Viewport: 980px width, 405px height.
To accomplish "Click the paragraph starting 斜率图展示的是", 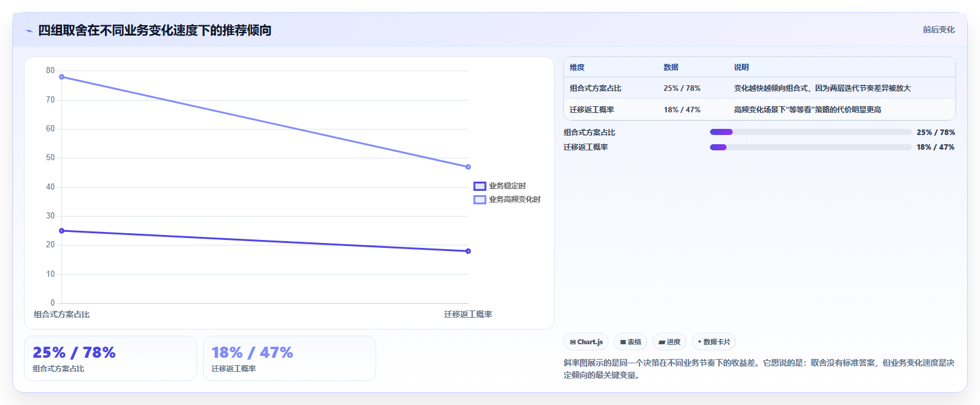I will pyautogui.click(x=759, y=369).
